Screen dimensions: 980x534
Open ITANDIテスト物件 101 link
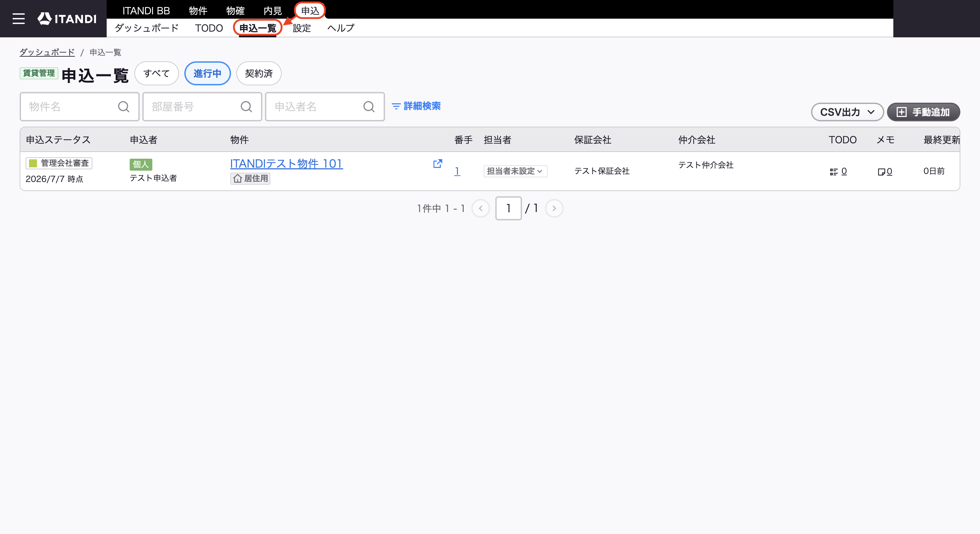[x=286, y=164]
